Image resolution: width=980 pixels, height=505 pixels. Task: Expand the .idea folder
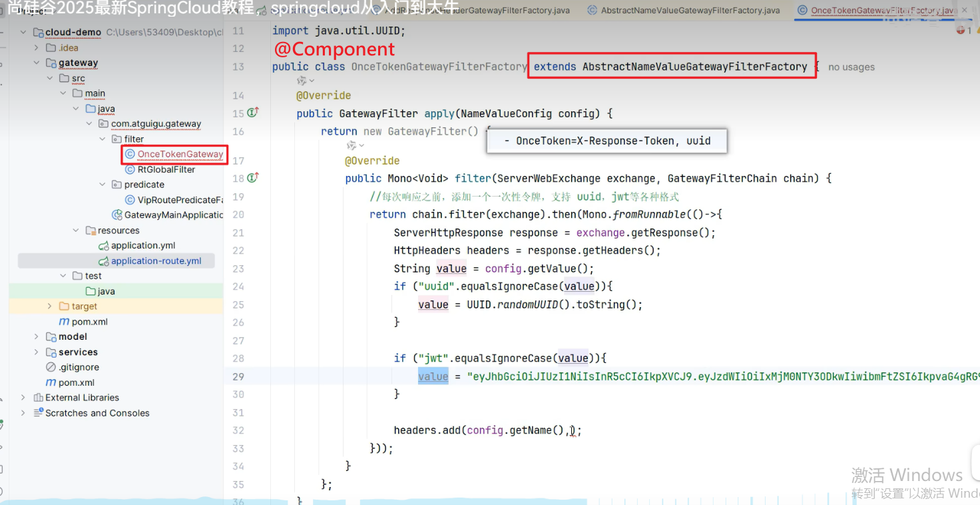click(37, 48)
